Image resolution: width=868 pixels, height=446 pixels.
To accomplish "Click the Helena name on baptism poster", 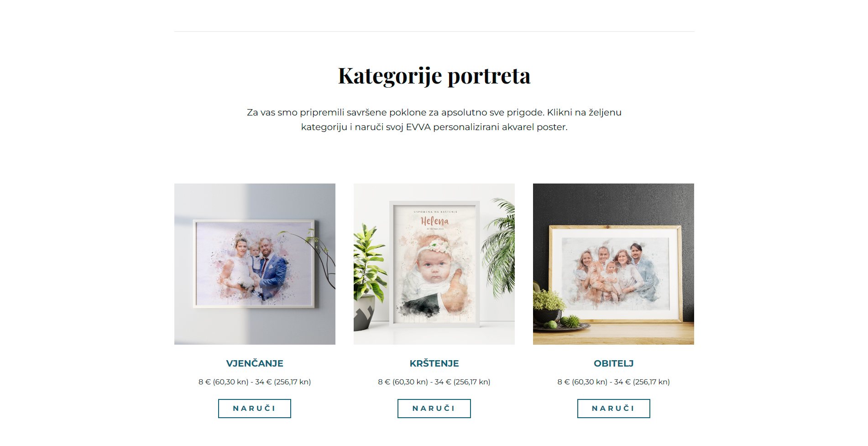I will 434,221.
